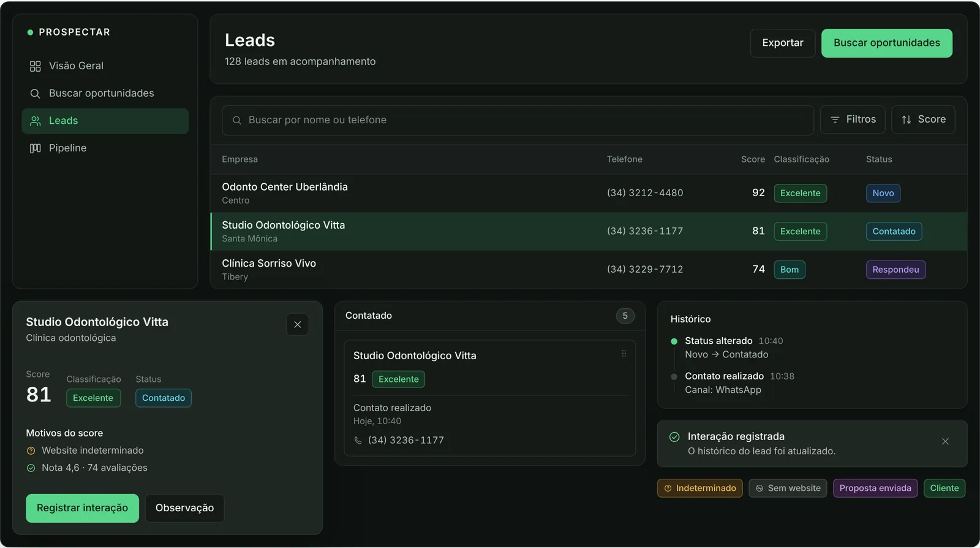
Task: Click the Histórico heading
Action: [690, 319]
